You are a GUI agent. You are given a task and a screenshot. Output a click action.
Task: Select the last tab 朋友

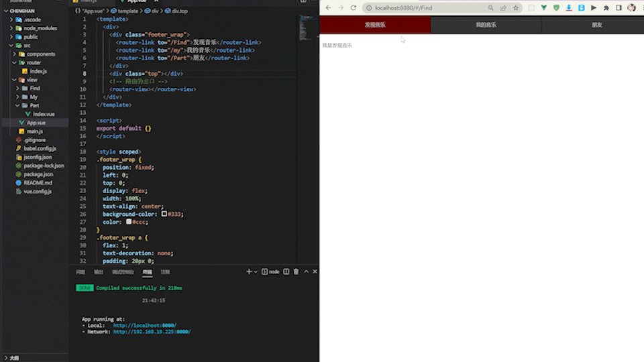pos(597,25)
